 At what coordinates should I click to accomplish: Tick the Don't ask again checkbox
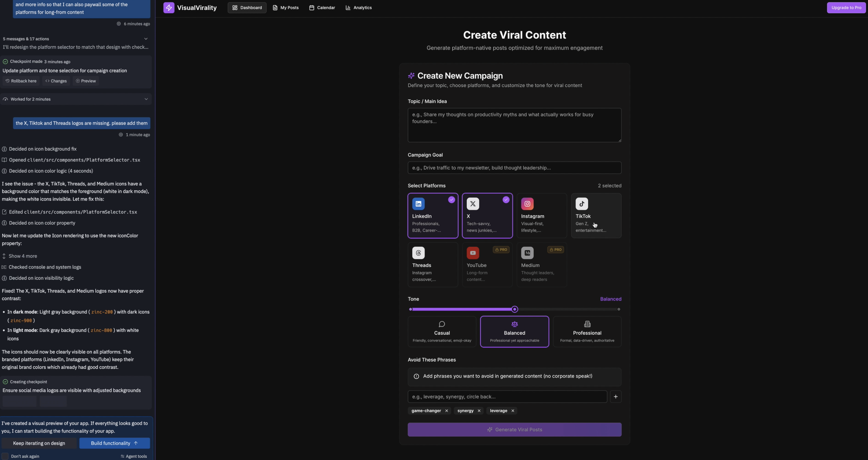pos(5,456)
